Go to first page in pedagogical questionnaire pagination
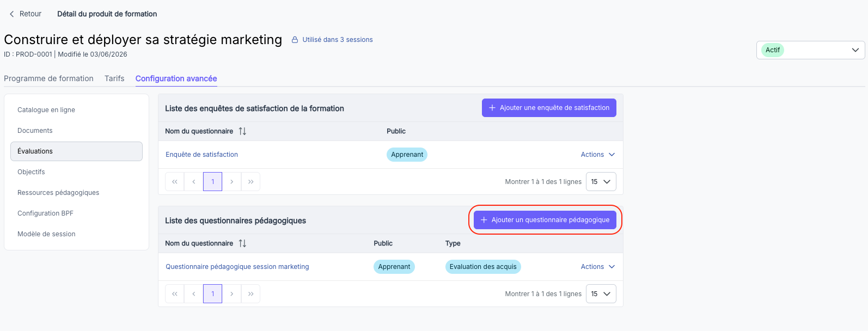This screenshot has height=331, width=868. click(175, 294)
